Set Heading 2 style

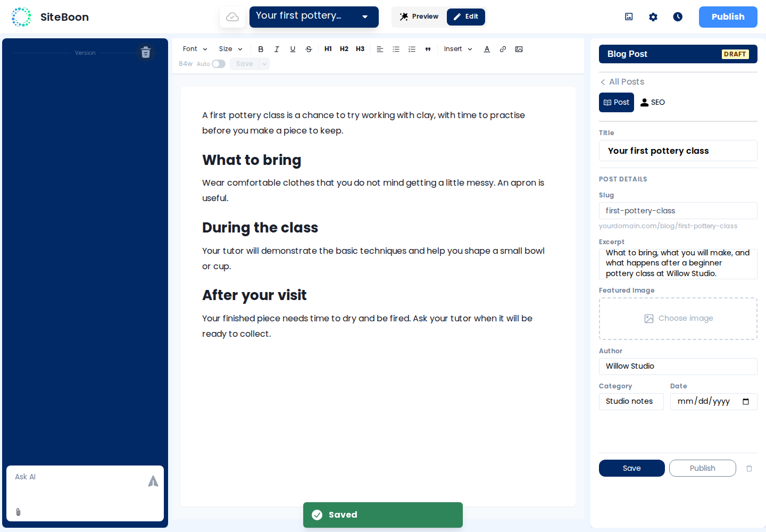[x=344, y=49]
